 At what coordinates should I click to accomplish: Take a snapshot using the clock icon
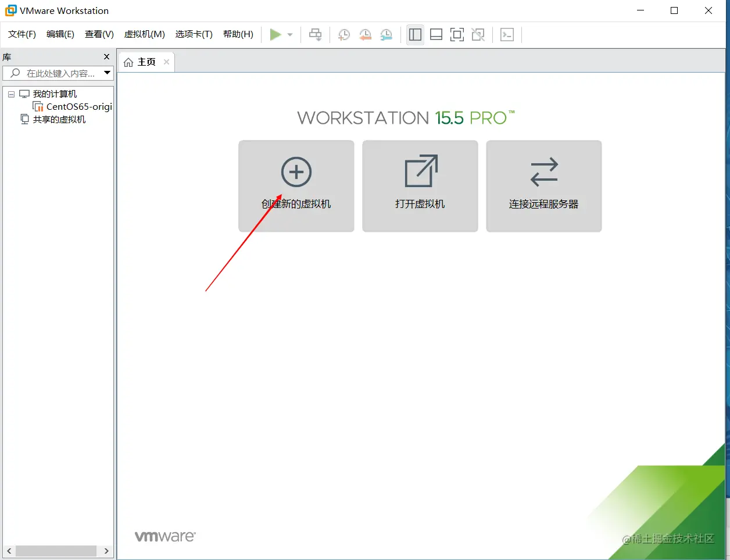[344, 35]
